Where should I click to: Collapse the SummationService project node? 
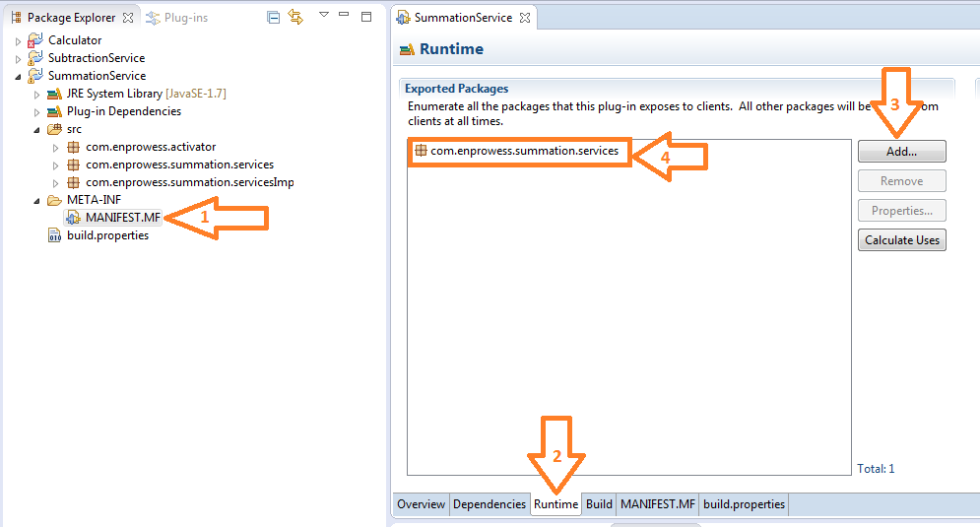click(x=19, y=76)
